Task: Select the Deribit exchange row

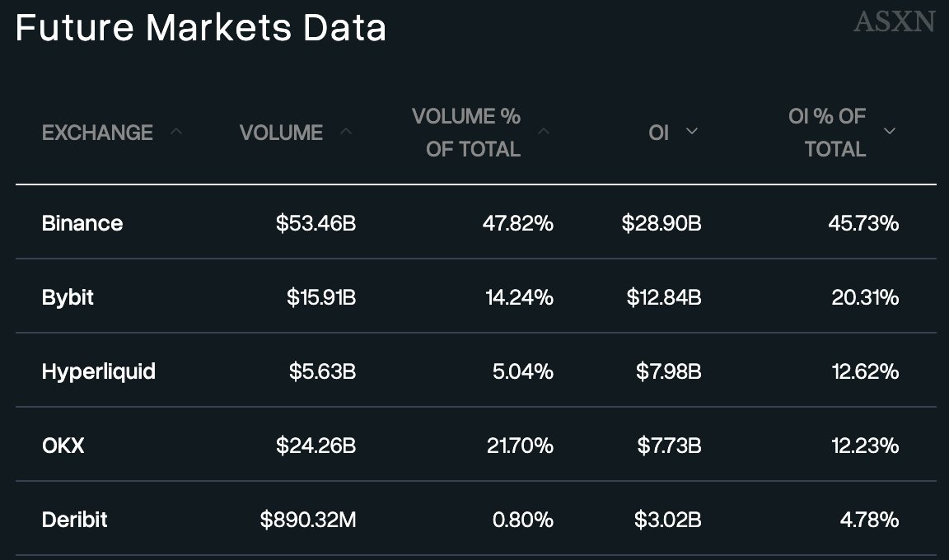Action: (x=74, y=520)
